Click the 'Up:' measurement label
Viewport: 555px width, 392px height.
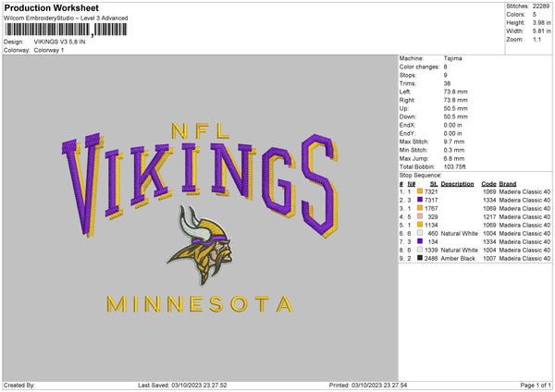404,108
